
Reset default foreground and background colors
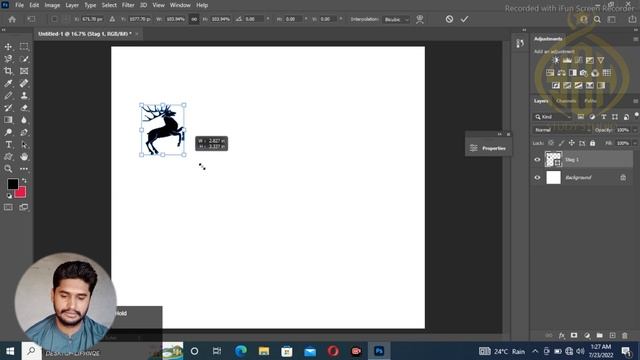click(x=9, y=196)
